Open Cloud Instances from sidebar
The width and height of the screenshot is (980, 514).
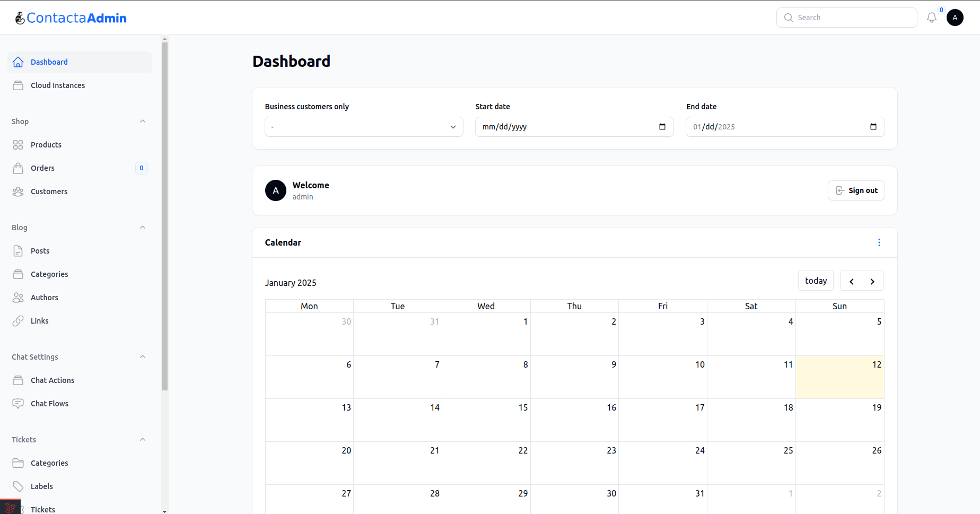pyautogui.click(x=58, y=85)
